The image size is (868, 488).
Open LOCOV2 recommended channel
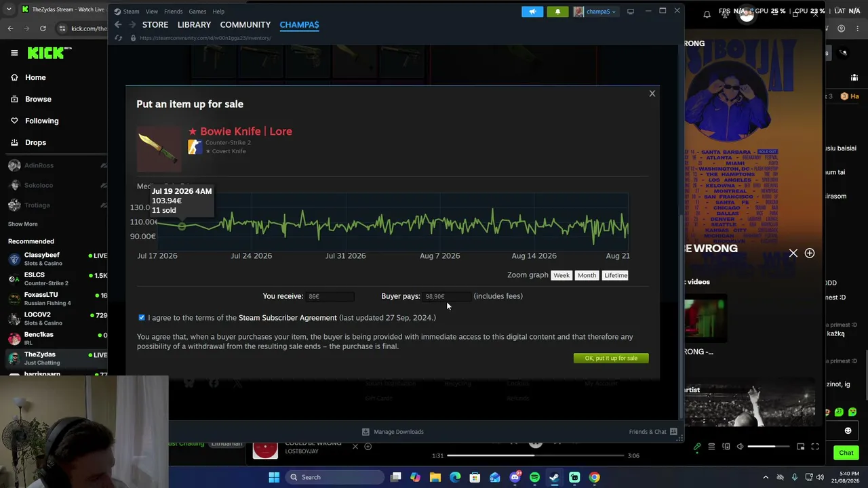(57, 318)
